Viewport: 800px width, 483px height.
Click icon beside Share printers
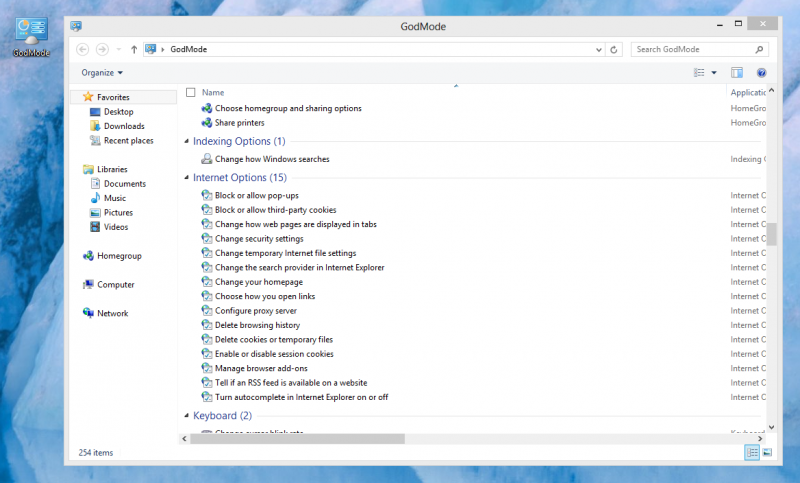pyautogui.click(x=207, y=123)
